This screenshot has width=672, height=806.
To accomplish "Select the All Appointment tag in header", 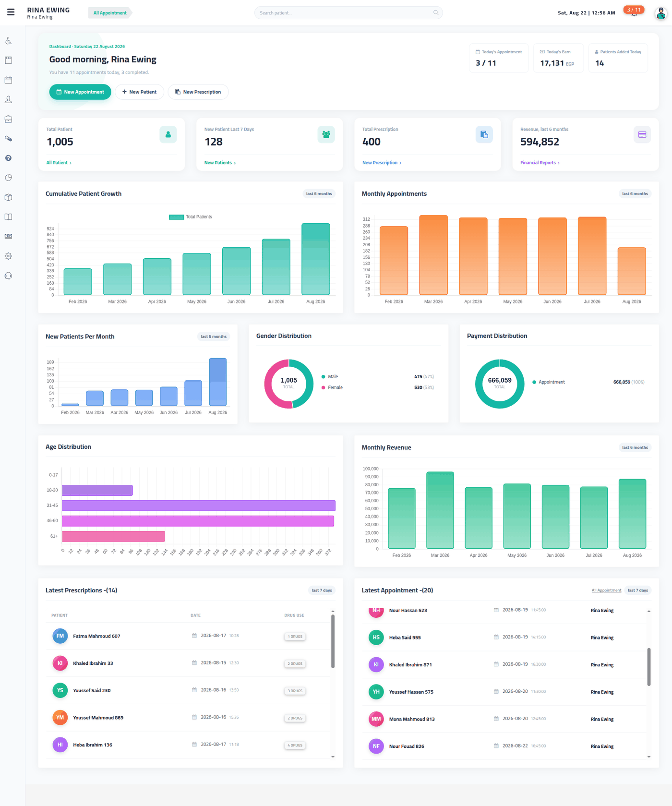I will point(110,13).
